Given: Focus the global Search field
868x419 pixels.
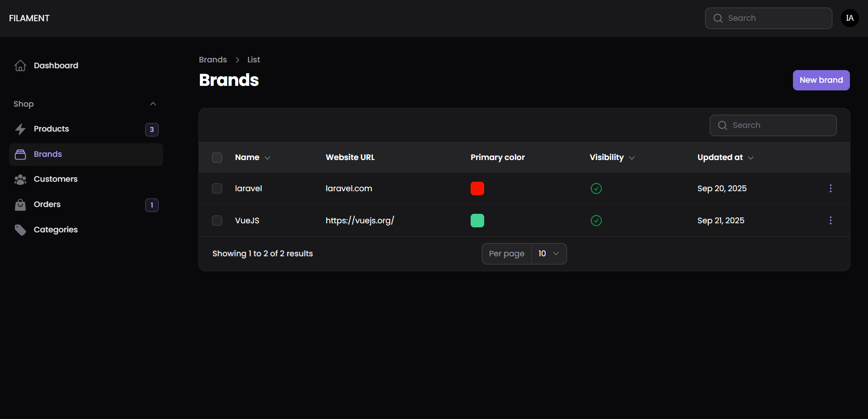Looking at the screenshot, I should pos(769,18).
